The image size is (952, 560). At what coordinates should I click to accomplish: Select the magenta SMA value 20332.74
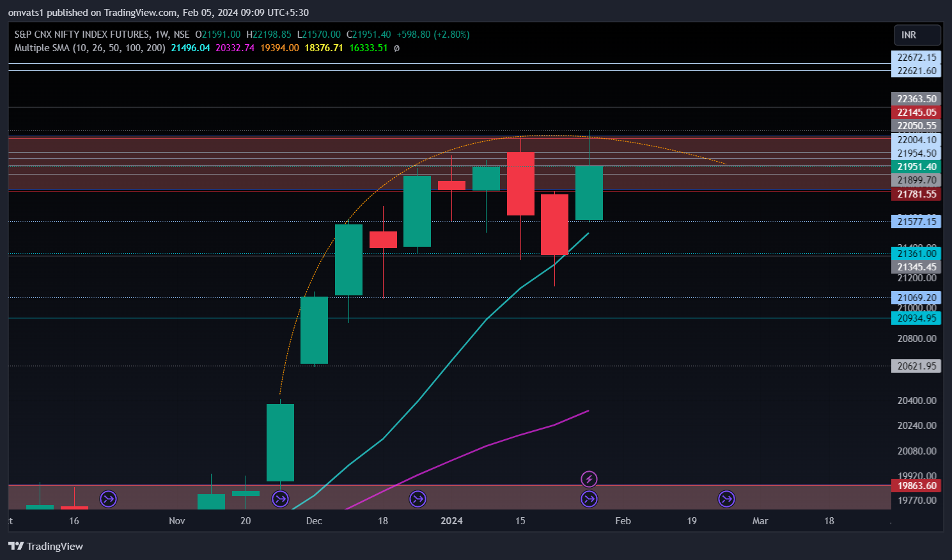235,48
